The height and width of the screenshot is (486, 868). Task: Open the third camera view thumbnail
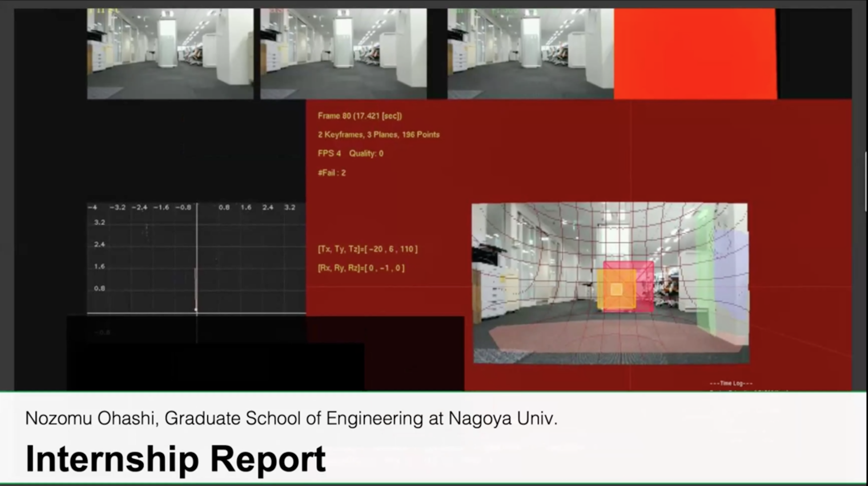(x=530, y=54)
